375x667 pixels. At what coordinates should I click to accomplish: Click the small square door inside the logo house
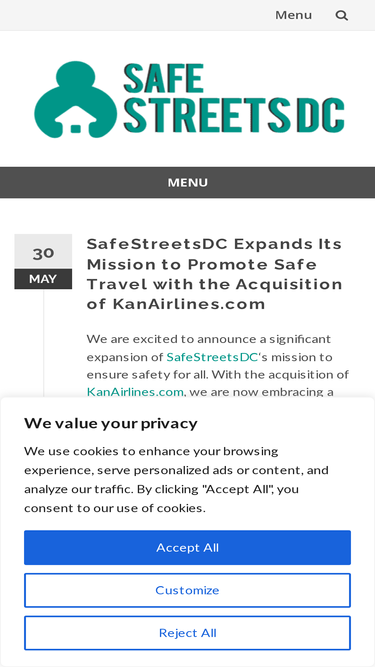pyautogui.click(x=76, y=128)
